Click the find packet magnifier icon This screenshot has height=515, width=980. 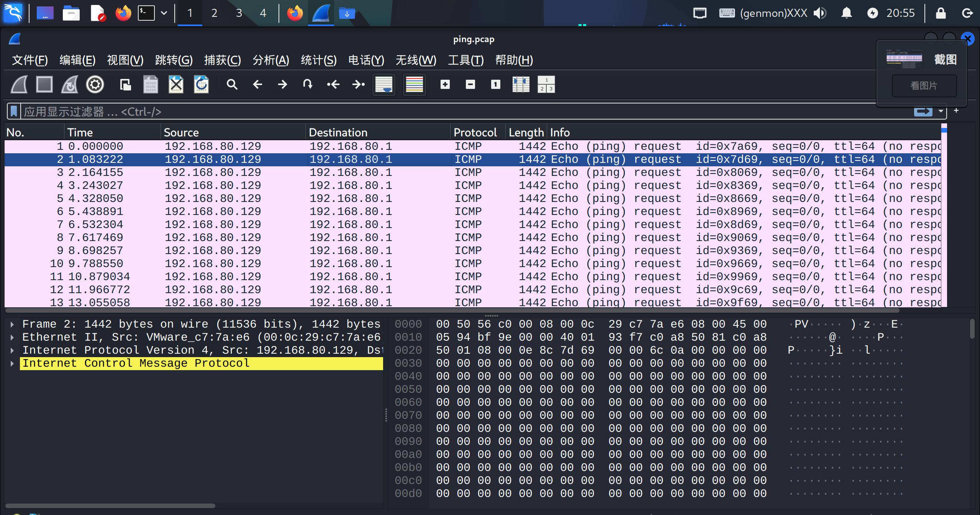point(232,84)
